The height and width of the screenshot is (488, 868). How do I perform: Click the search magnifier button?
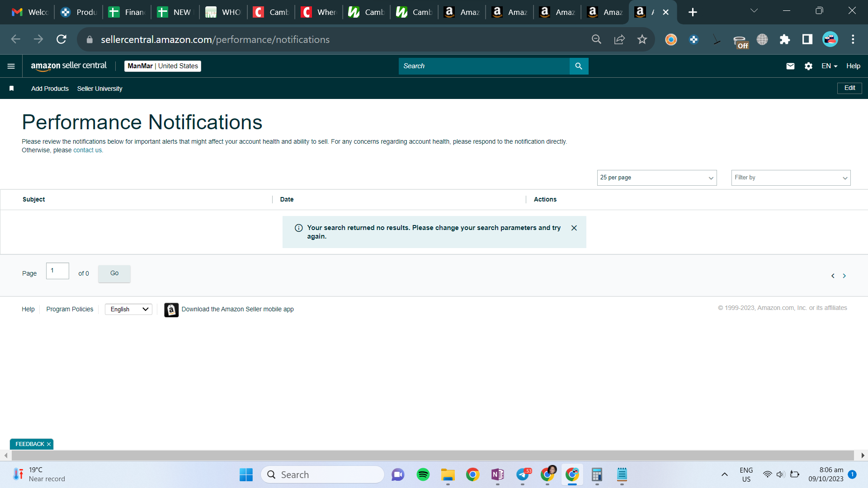pos(579,66)
